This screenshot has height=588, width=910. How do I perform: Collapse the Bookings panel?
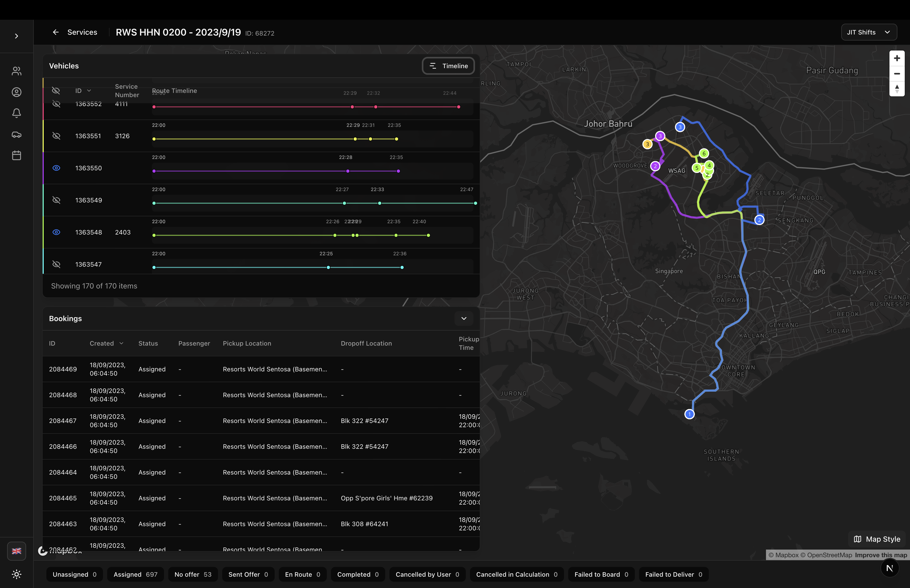464,318
